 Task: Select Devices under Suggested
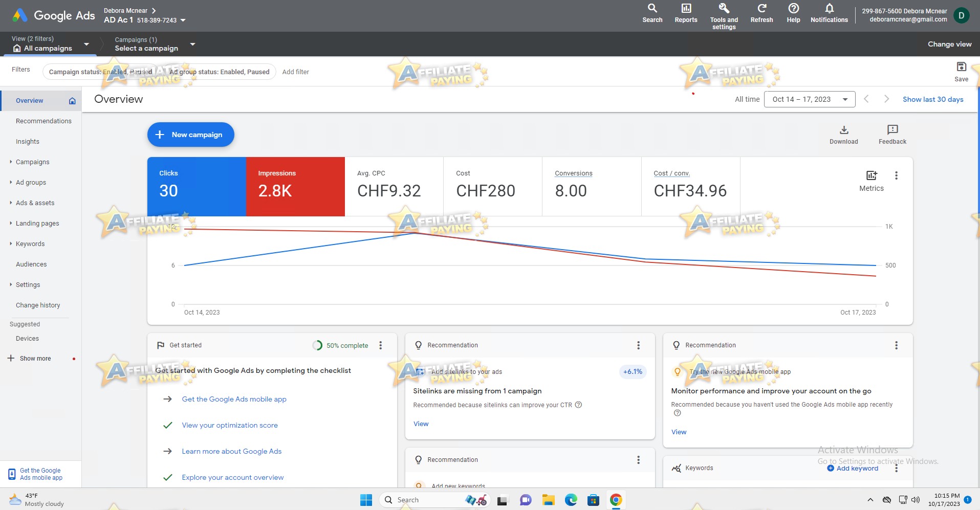coord(27,339)
